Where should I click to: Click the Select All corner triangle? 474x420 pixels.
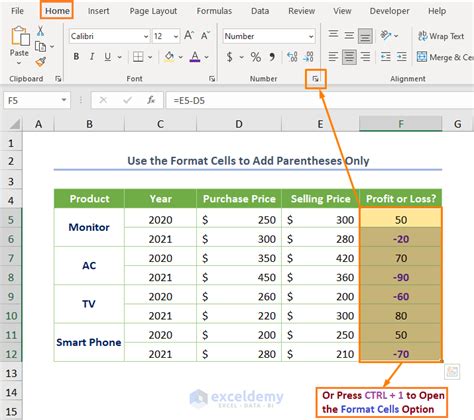pos(14,124)
